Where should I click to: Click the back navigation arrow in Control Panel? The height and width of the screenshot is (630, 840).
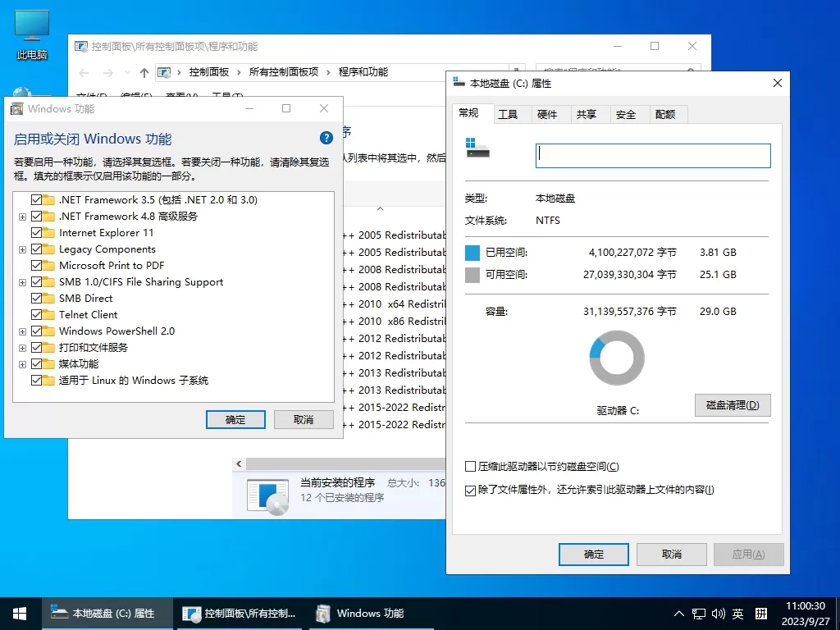tap(84, 72)
